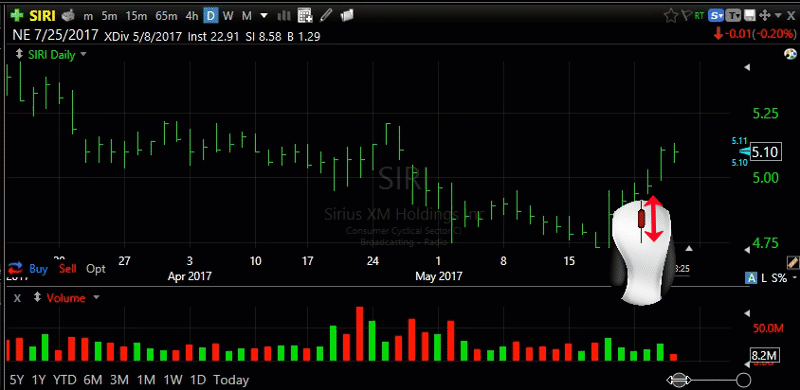Click the up-down arrow beside SIRI Daily

[19, 54]
